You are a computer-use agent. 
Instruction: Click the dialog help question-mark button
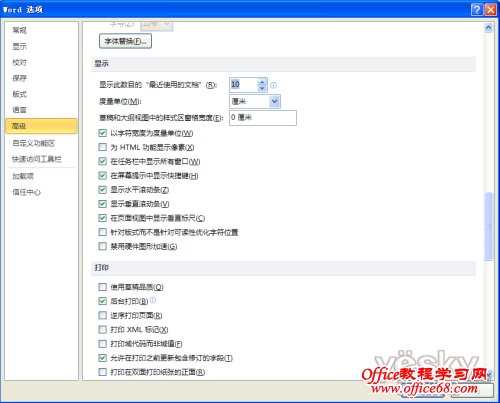pyautogui.click(x=477, y=9)
